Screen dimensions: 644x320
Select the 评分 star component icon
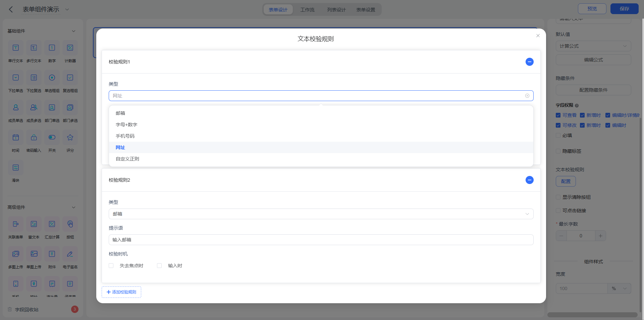point(70,137)
